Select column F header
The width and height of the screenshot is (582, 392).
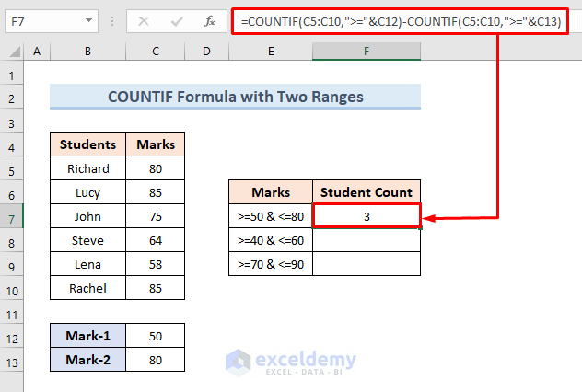[x=367, y=52]
